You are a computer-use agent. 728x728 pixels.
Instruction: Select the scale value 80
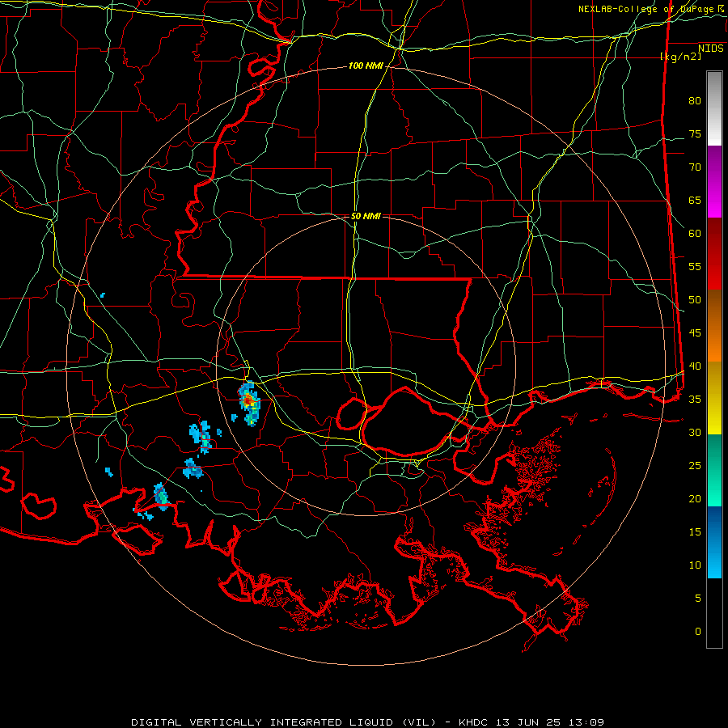coord(695,101)
